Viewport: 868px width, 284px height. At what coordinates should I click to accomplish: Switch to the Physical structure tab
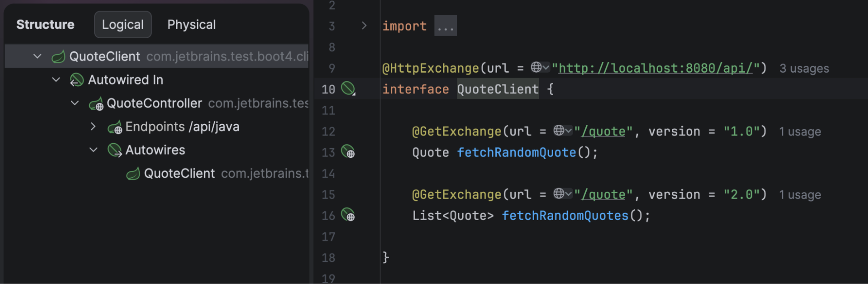pyautogui.click(x=191, y=24)
